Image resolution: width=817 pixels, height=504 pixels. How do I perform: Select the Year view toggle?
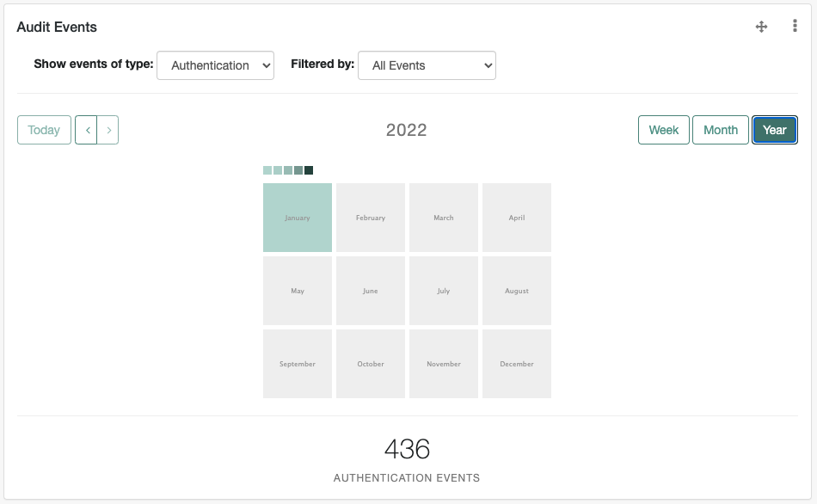pos(774,130)
